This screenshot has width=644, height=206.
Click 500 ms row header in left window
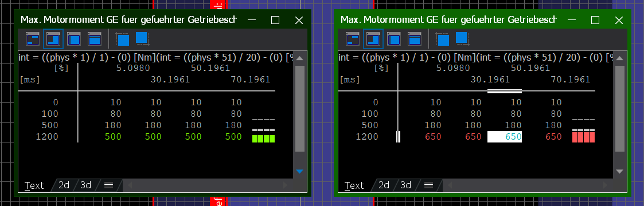click(x=50, y=125)
